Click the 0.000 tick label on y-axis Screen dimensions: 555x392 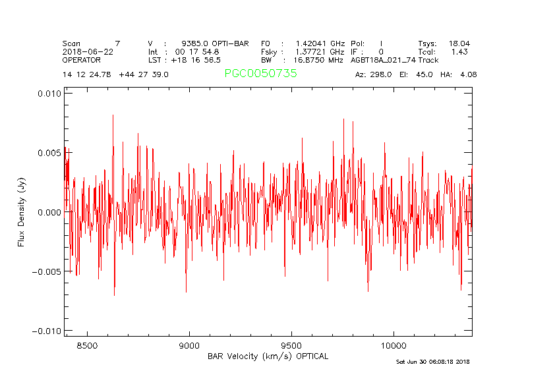[49, 212]
